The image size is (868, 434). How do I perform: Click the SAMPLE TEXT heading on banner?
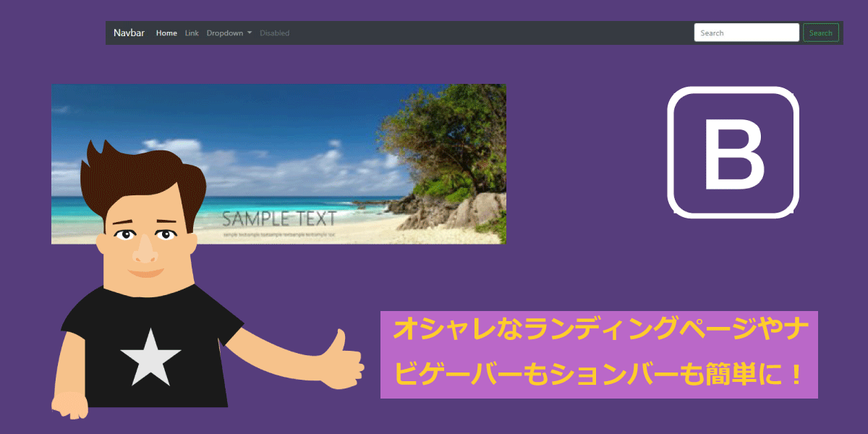click(279, 218)
